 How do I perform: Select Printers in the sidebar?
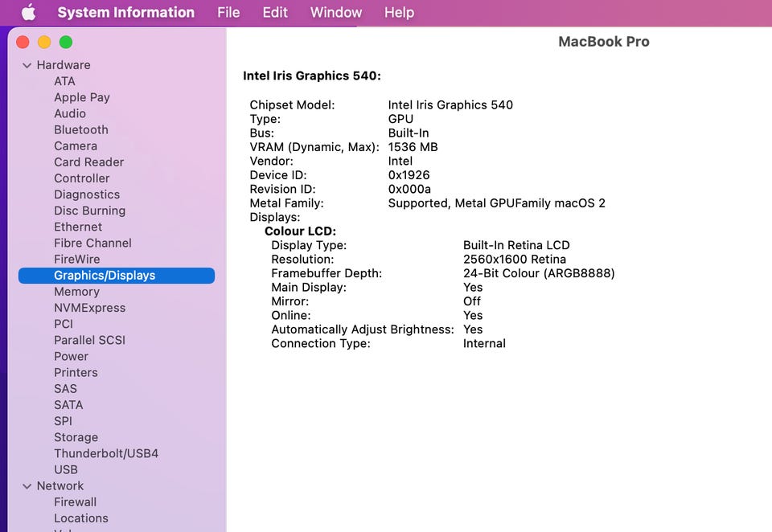(x=76, y=373)
